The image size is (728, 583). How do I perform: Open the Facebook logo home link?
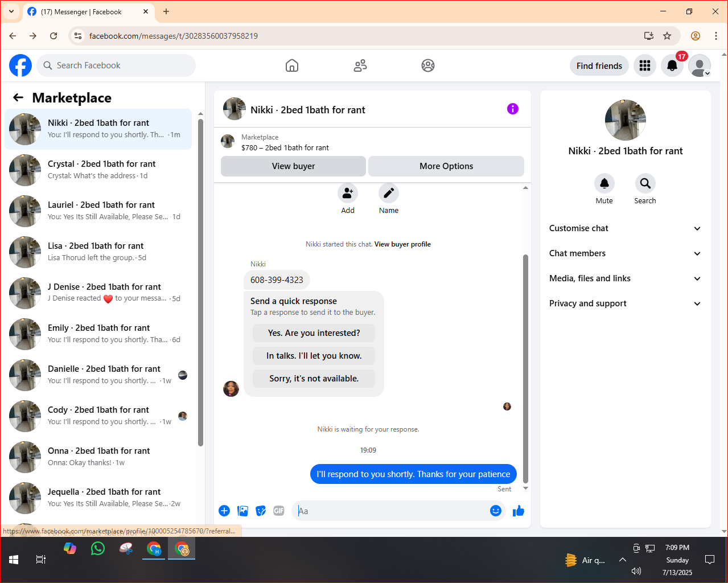20,65
